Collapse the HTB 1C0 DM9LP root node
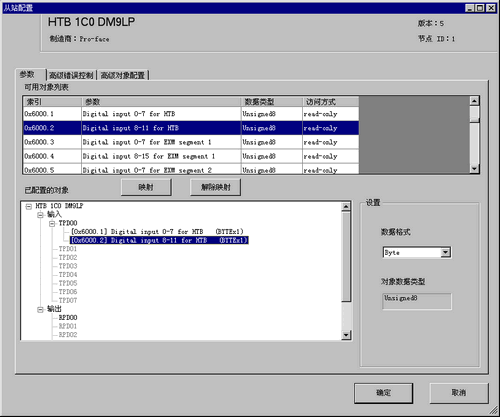500x417 pixels. (29, 207)
